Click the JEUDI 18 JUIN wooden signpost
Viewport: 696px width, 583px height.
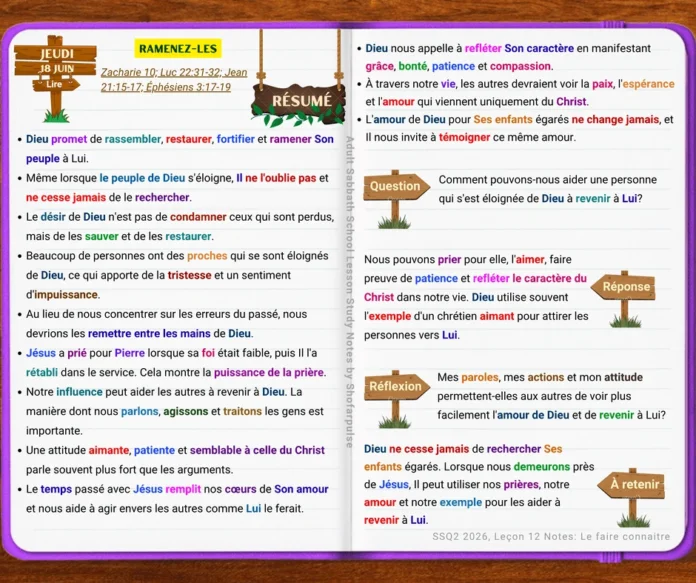click(55, 78)
